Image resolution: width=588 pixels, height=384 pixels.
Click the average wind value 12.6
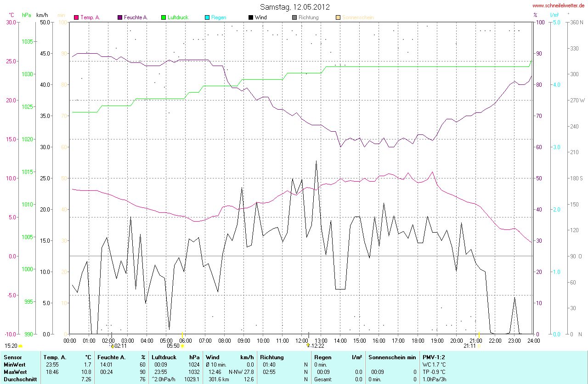pyautogui.click(x=249, y=379)
